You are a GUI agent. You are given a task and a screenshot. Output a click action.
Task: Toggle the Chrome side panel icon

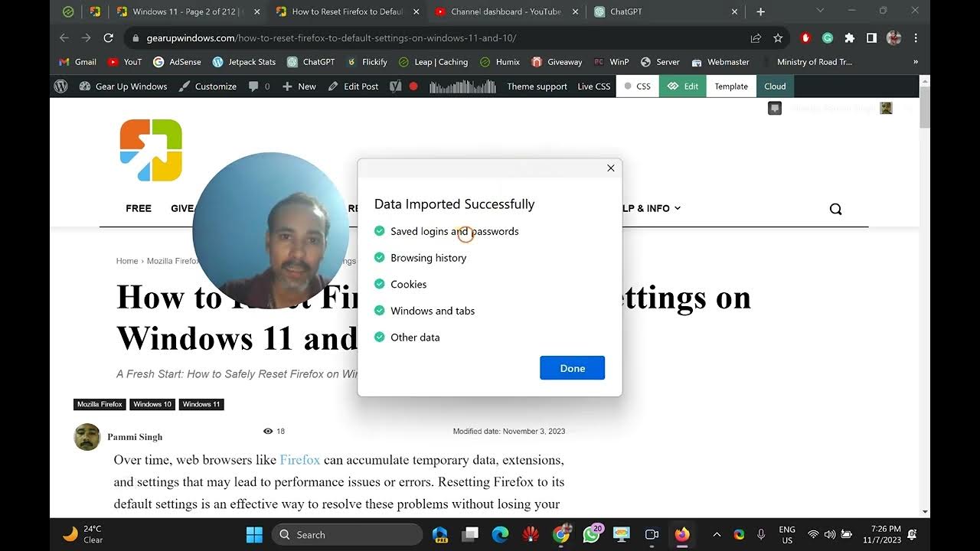(871, 37)
